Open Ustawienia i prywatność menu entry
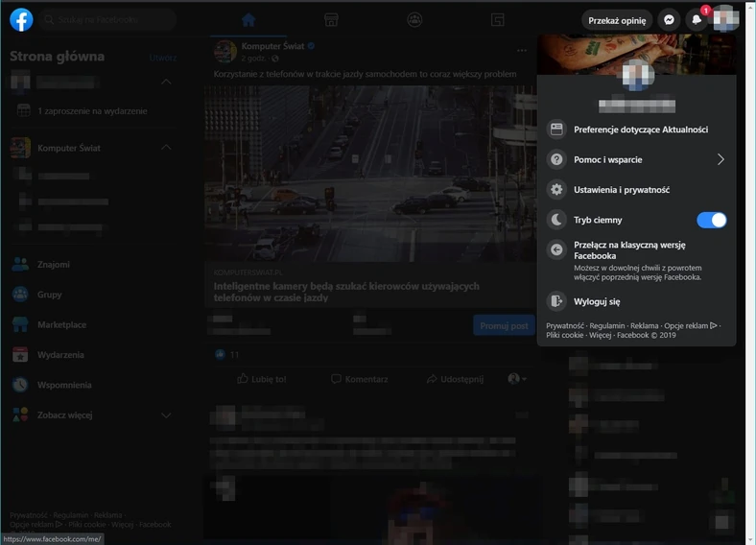 tap(636, 190)
